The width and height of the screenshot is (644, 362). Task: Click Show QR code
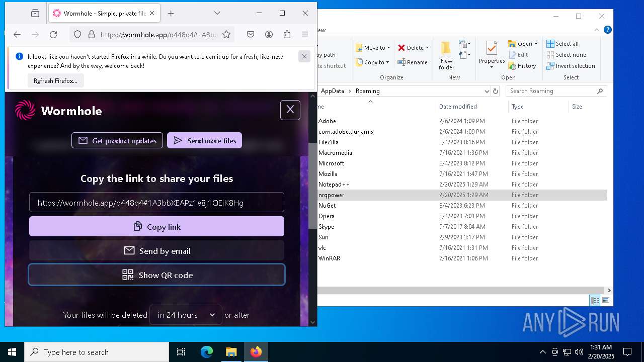pyautogui.click(x=156, y=275)
